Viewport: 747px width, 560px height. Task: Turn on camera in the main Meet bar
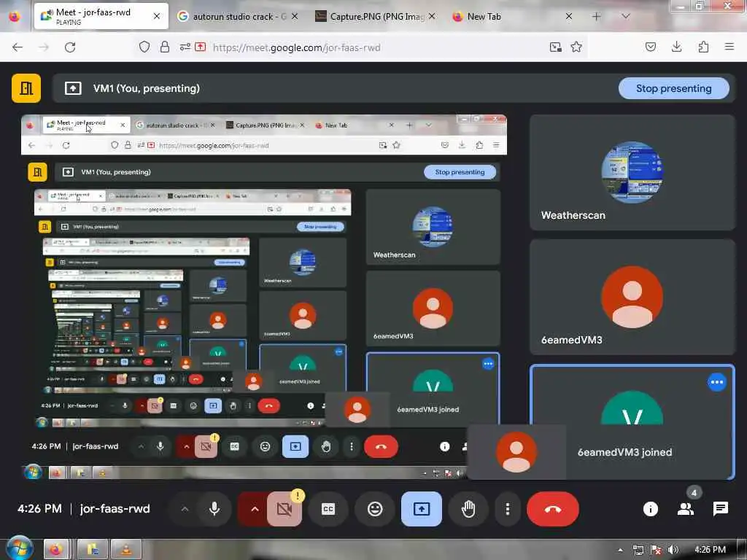click(x=285, y=509)
